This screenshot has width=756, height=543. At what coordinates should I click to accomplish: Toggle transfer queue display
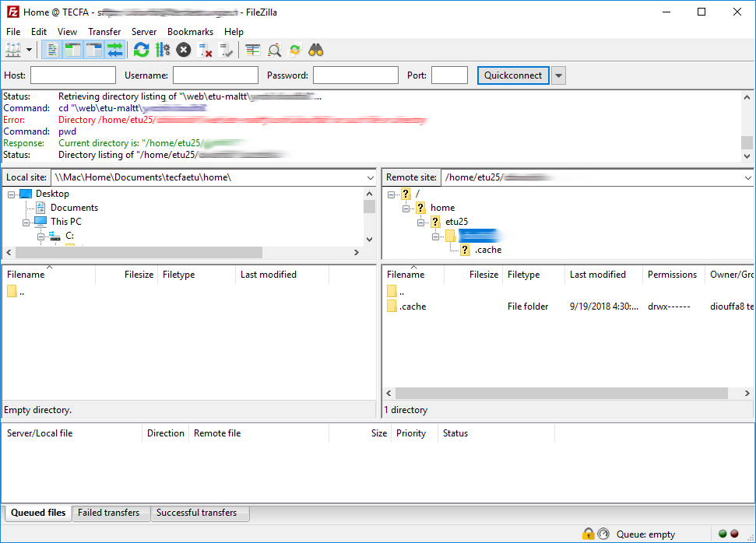click(x=115, y=50)
